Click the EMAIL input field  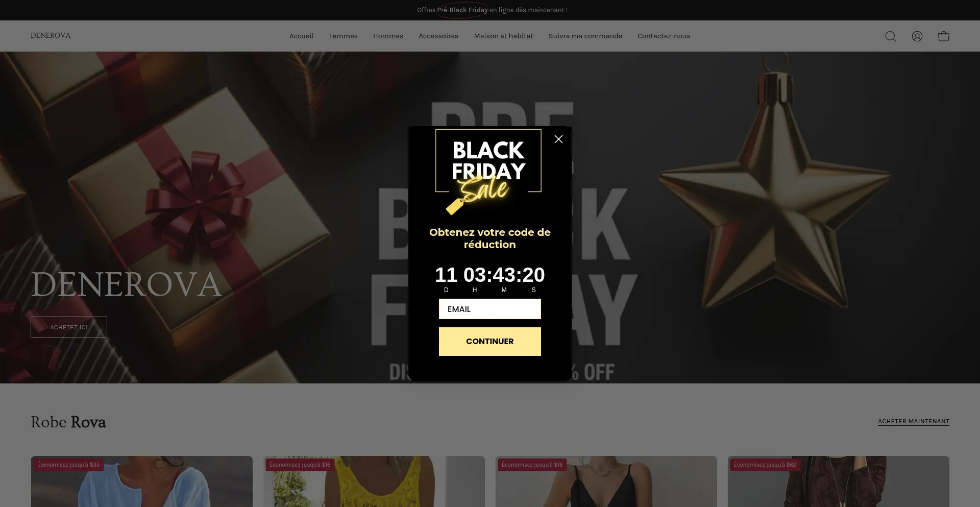click(x=490, y=309)
